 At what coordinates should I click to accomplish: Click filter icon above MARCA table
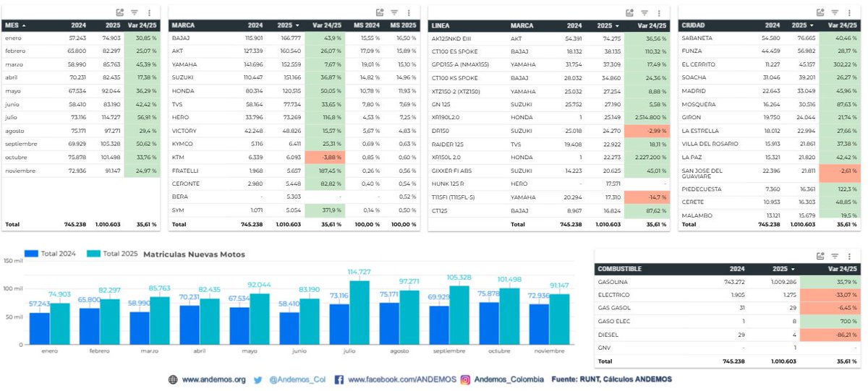click(393, 12)
